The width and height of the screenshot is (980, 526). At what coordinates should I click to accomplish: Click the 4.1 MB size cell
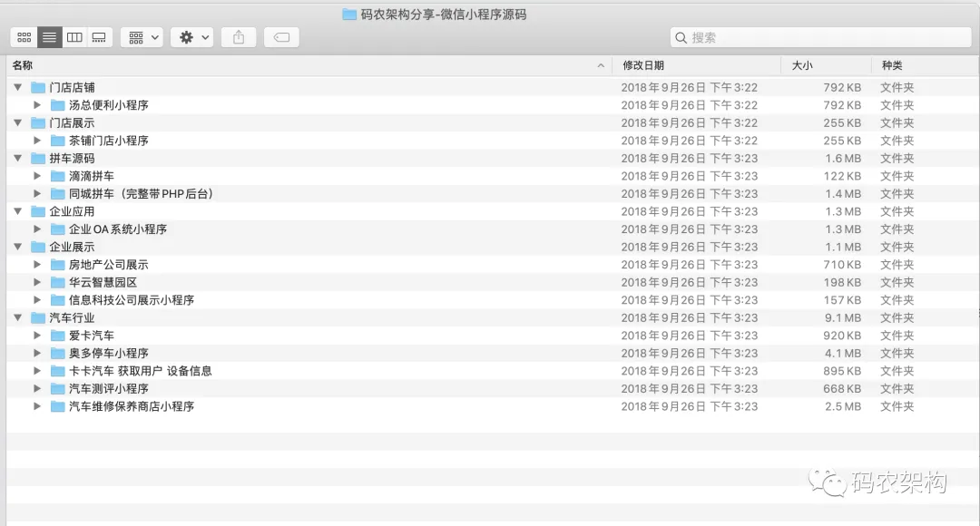[842, 353]
